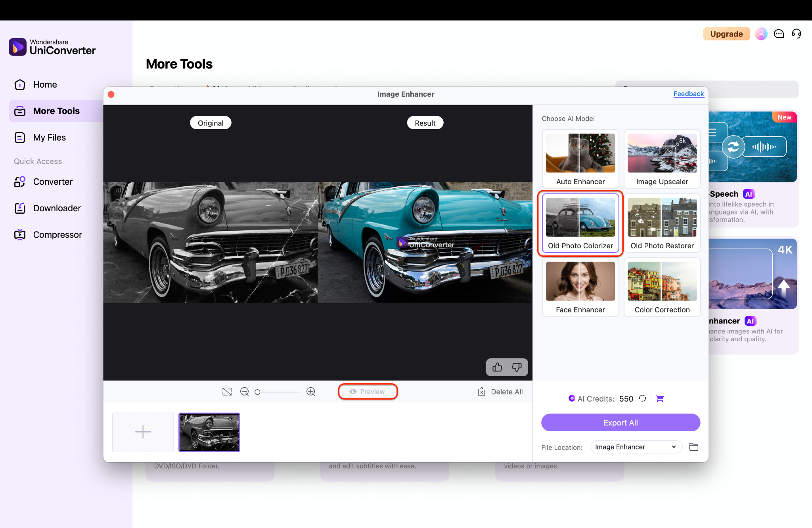
Task: Open the Downloader quick access item
Action: click(48, 208)
